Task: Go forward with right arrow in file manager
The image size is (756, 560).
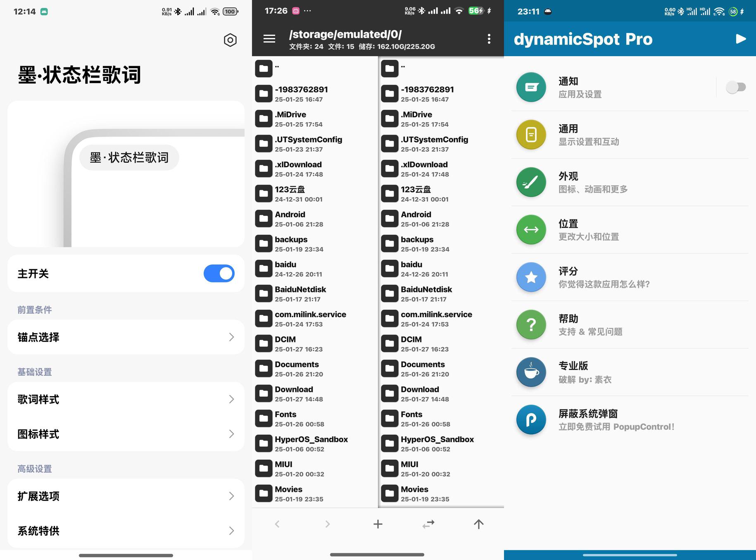Action: 328,524
